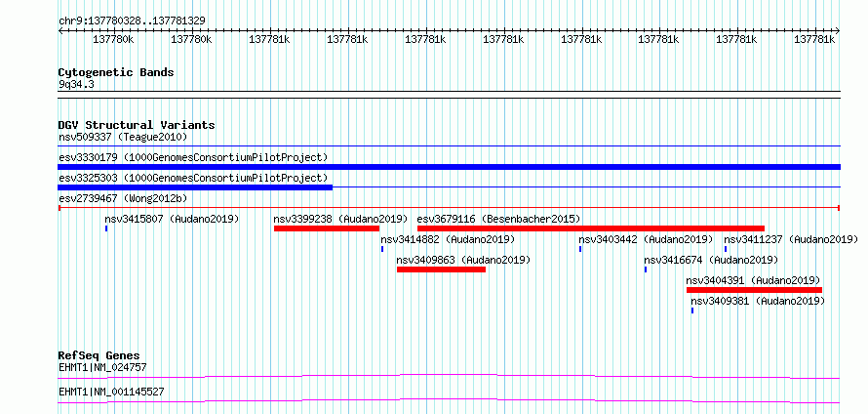Select the esv2739467 thin red variant line

click(x=449, y=208)
